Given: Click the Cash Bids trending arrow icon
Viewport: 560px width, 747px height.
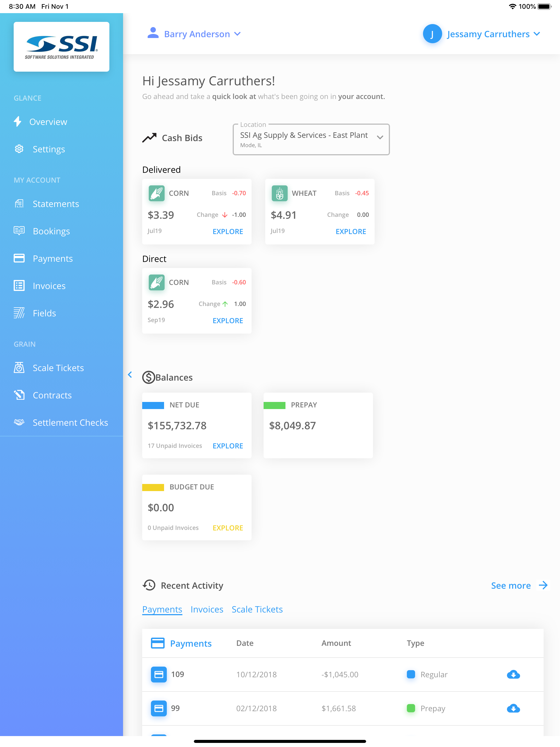Looking at the screenshot, I should point(149,138).
